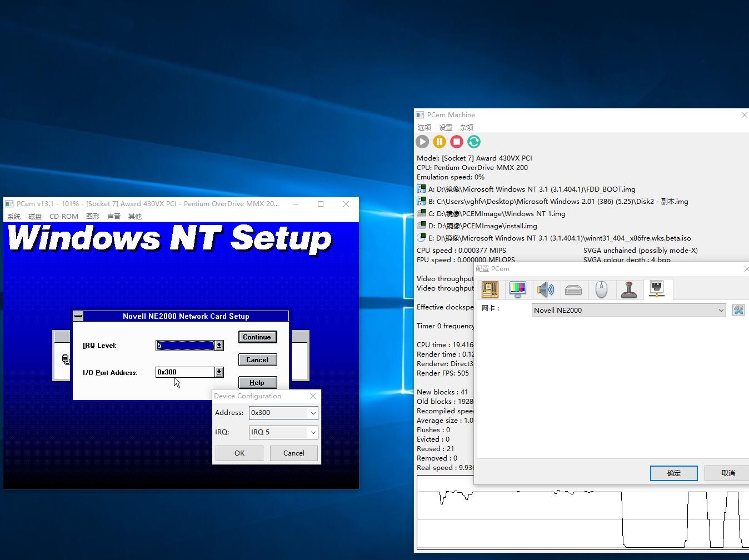Open 图形 menu in PCem emulator window
This screenshot has width=749, height=560.
[93, 216]
